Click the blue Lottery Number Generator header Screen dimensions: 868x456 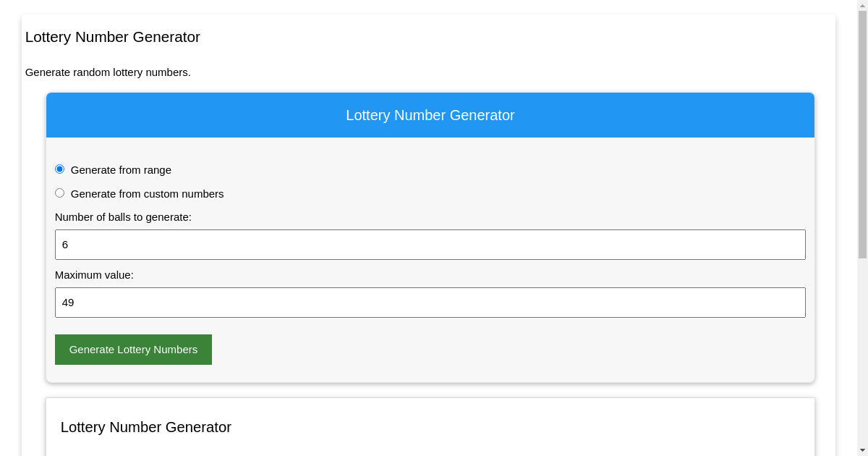pyautogui.click(x=430, y=115)
